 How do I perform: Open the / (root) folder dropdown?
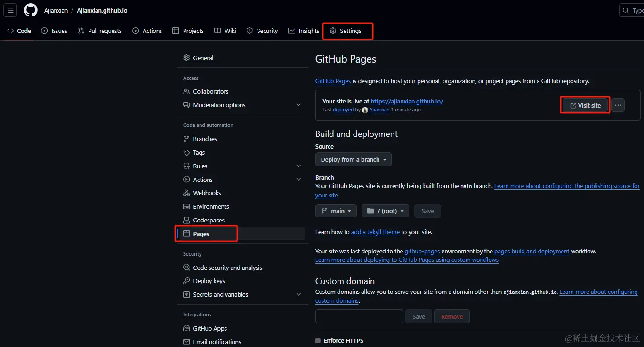[x=386, y=211]
